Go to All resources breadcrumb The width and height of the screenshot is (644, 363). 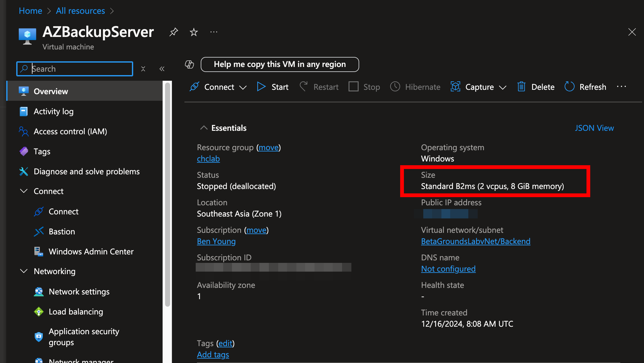pos(80,11)
